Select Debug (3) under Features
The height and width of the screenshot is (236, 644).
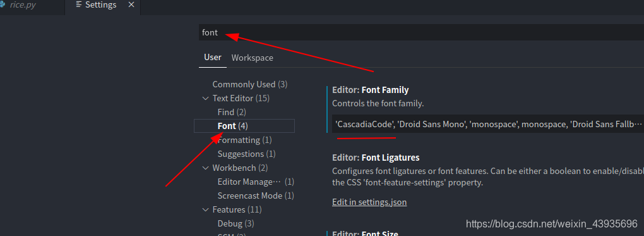pos(236,223)
